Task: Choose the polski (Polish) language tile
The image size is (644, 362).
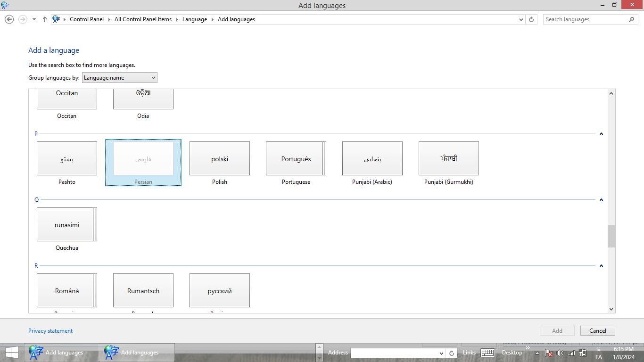Action: (220, 163)
